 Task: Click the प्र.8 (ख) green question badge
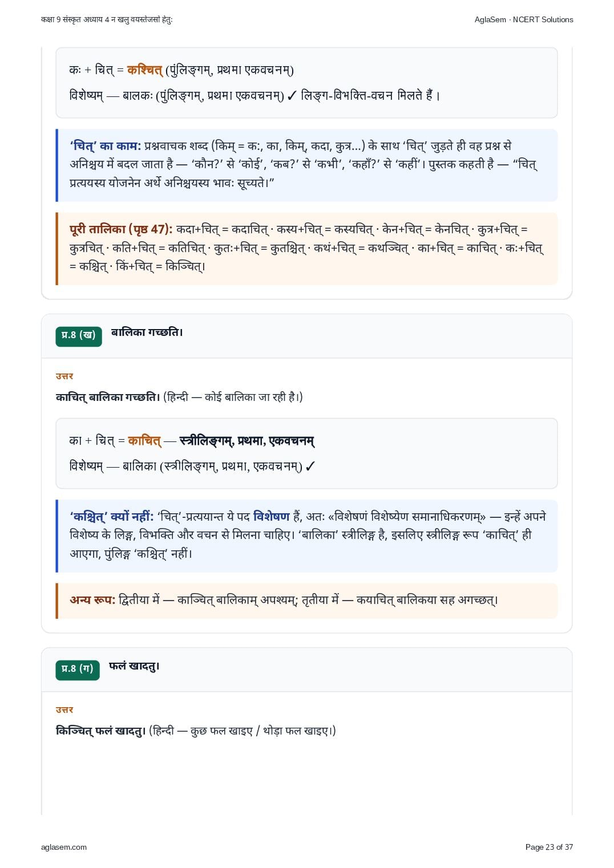point(79,336)
